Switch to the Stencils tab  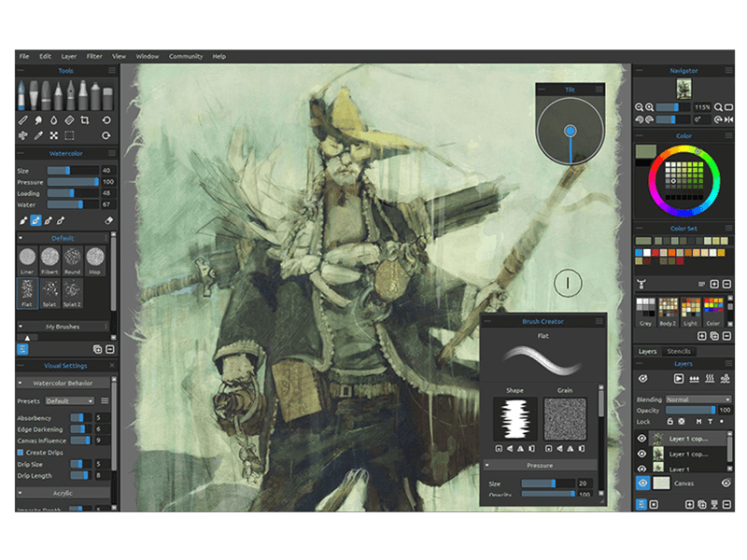point(679,351)
